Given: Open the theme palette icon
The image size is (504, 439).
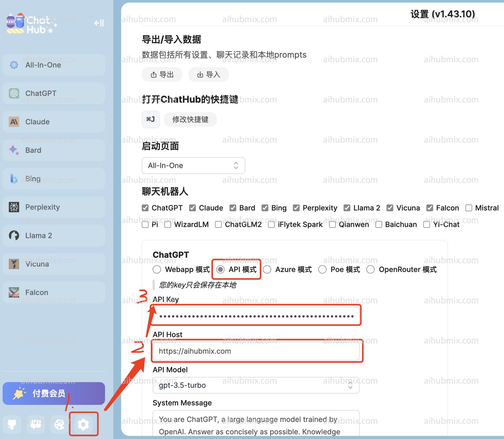Looking at the screenshot, I should click(59, 424).
